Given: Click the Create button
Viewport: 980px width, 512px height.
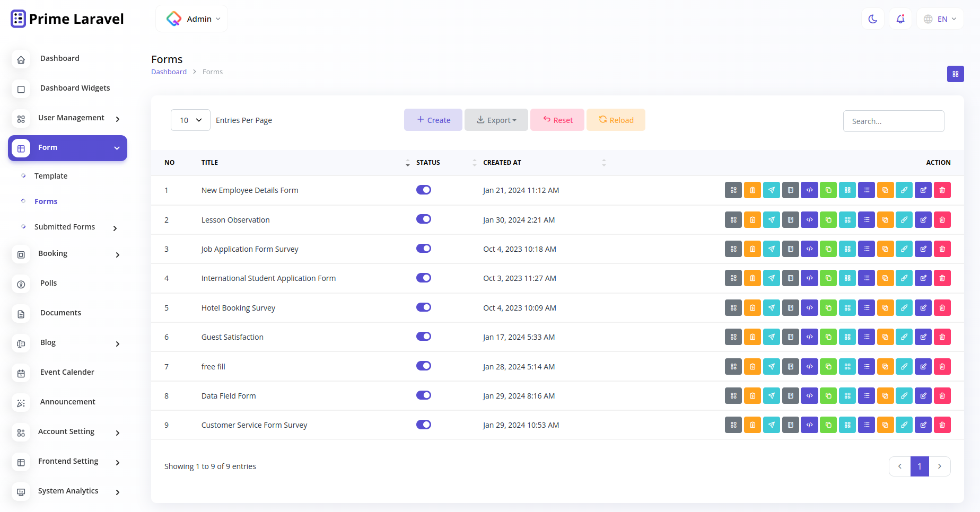Looking at the screenshot, I should [433, 120].
